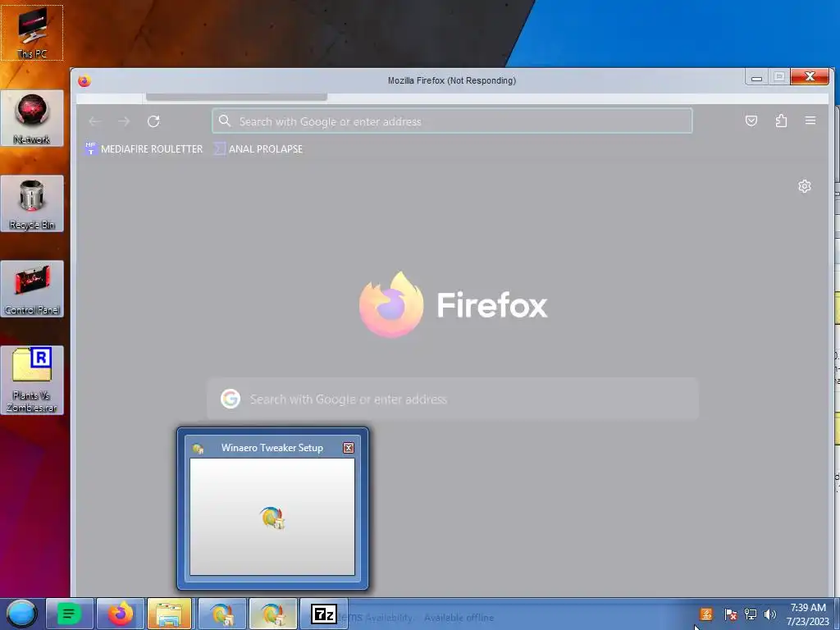Select the Network desktop icon
Viewport: 840px width, 630px height.
(32, 118)
